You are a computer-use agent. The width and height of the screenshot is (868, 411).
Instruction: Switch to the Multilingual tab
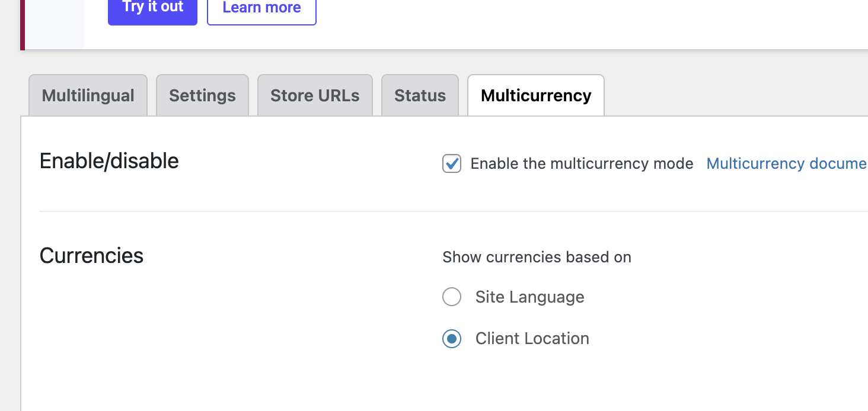click(88, 95)
